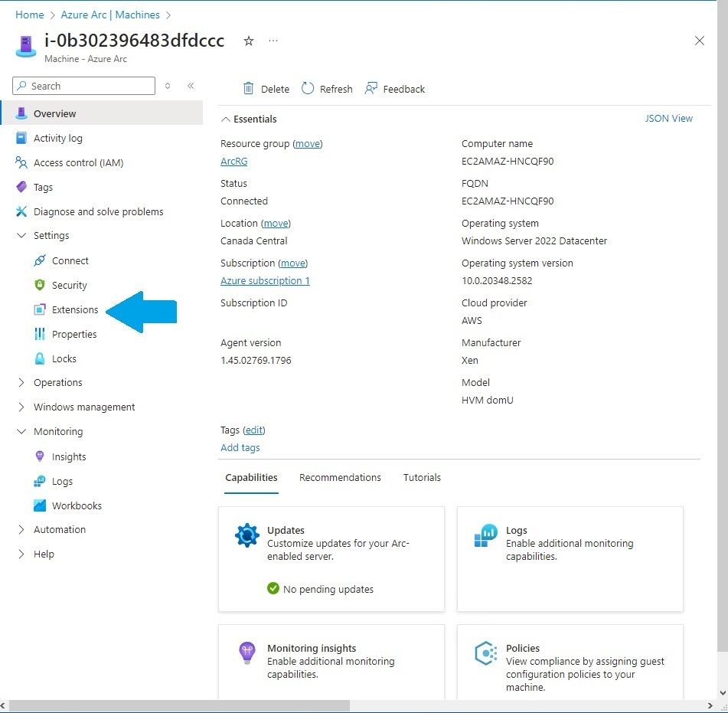
Task: Switch to the Capabilities tab
Action: (251, 477)
